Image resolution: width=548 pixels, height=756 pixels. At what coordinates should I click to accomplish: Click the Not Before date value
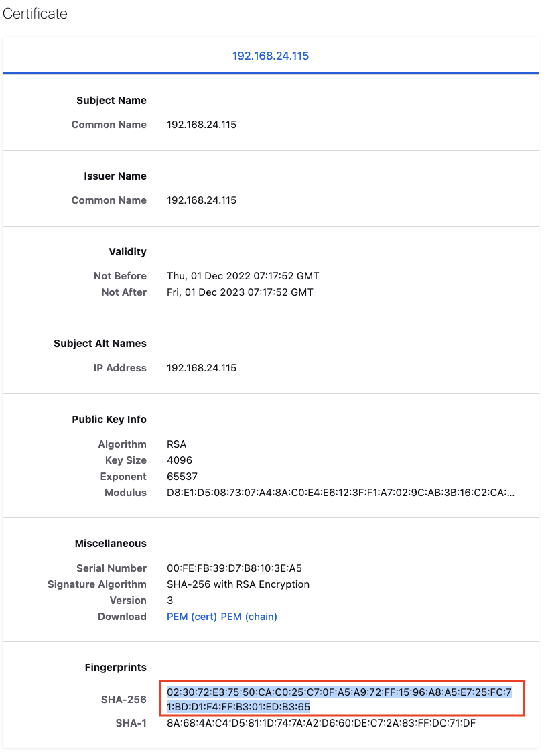[x=243, y=276]
